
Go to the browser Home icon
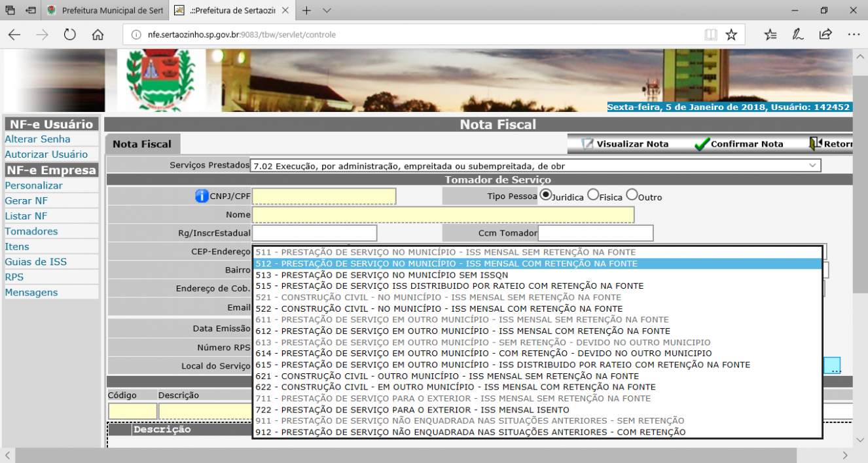click(x=98, y=35)
